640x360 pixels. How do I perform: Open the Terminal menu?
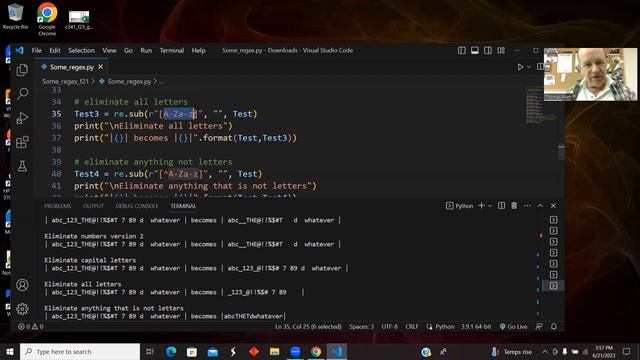click(x=171, y=50)
